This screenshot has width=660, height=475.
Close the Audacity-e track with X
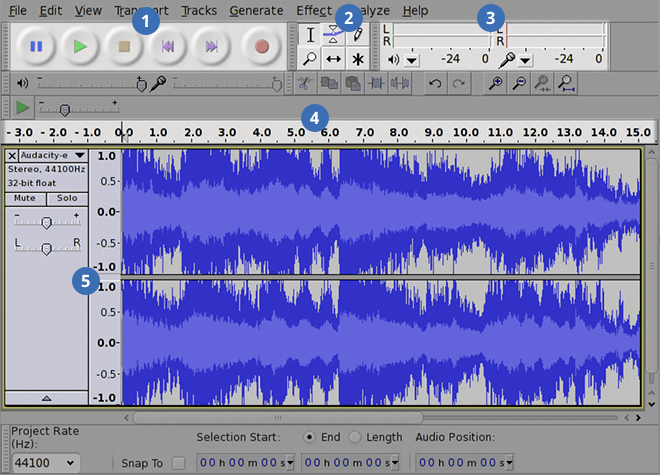[12, 156]
